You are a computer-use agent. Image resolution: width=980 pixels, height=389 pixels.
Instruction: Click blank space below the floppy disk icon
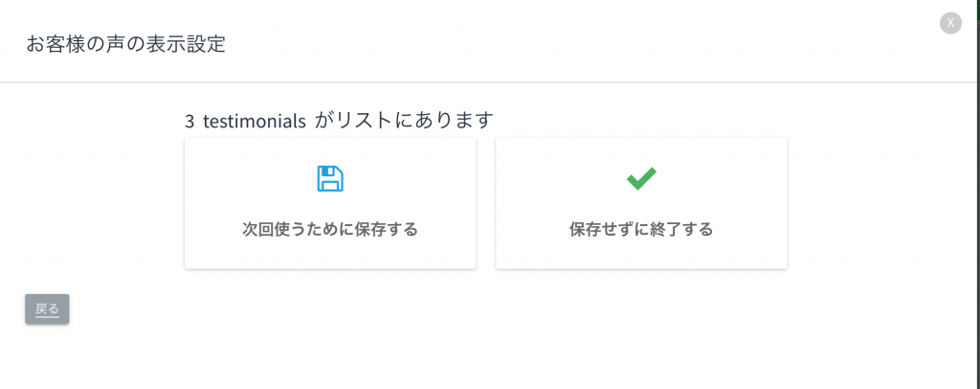[x=330, y=206]
